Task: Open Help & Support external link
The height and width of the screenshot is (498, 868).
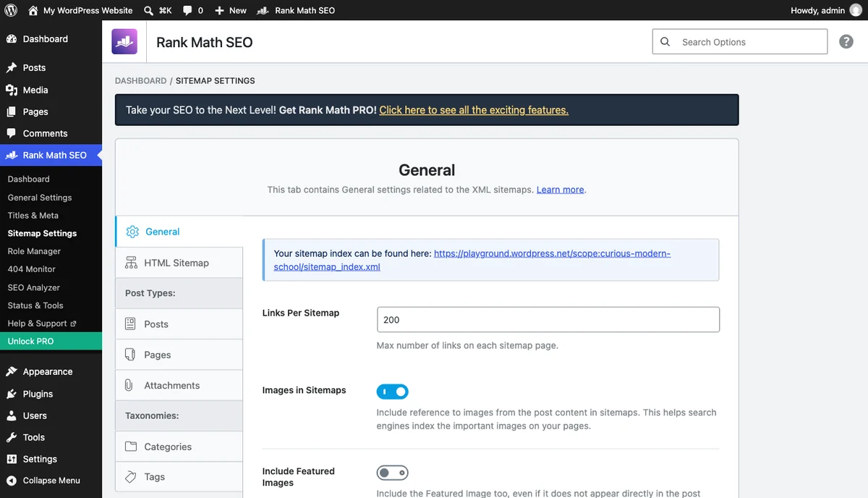Action: (x=51, y=324)
